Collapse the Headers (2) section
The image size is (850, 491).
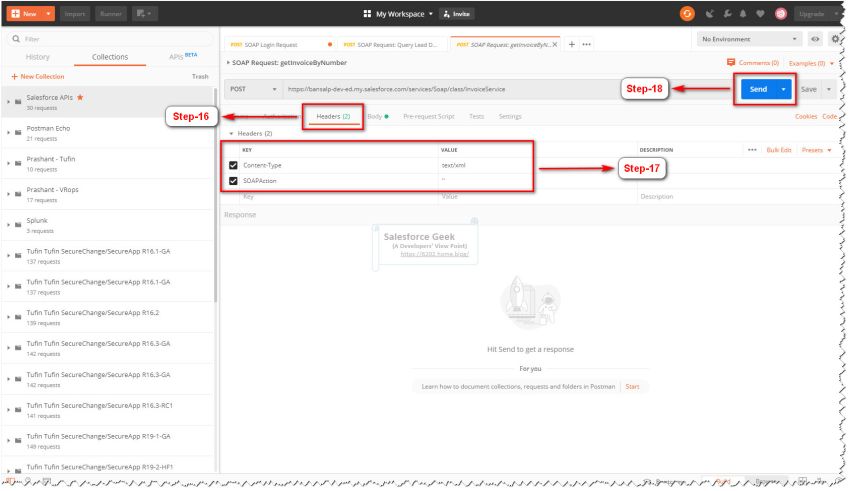pos(231,134)
